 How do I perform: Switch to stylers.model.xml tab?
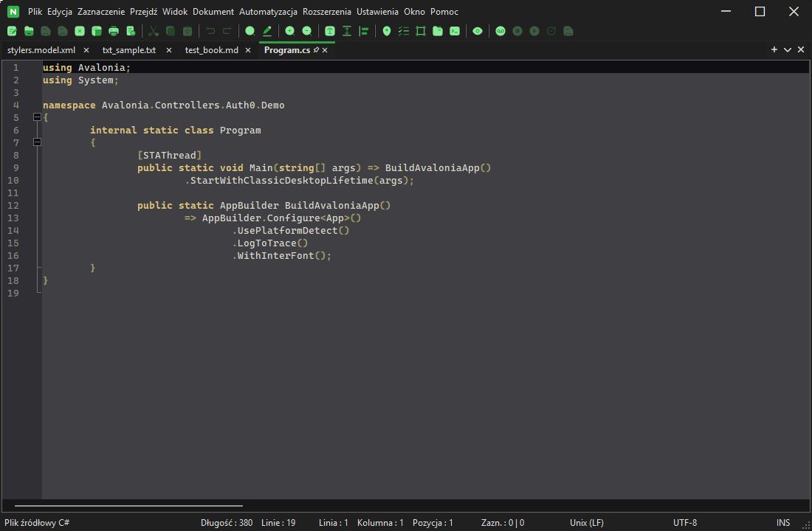point(41,50)
